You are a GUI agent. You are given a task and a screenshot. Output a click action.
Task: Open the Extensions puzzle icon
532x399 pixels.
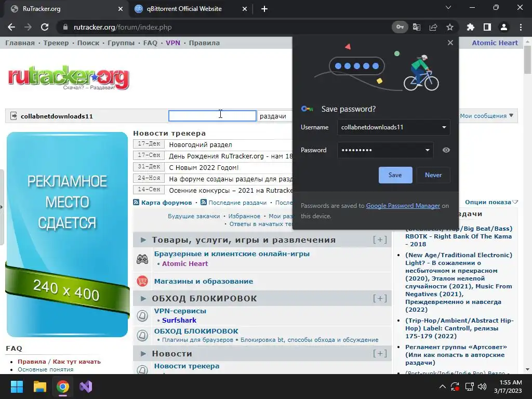[471, 27]
